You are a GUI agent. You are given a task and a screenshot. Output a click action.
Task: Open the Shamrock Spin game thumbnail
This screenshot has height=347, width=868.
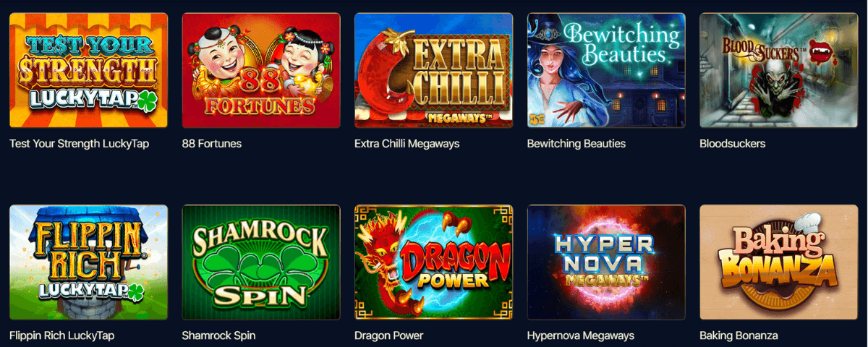pyautogui.click(x=261, y=262)
